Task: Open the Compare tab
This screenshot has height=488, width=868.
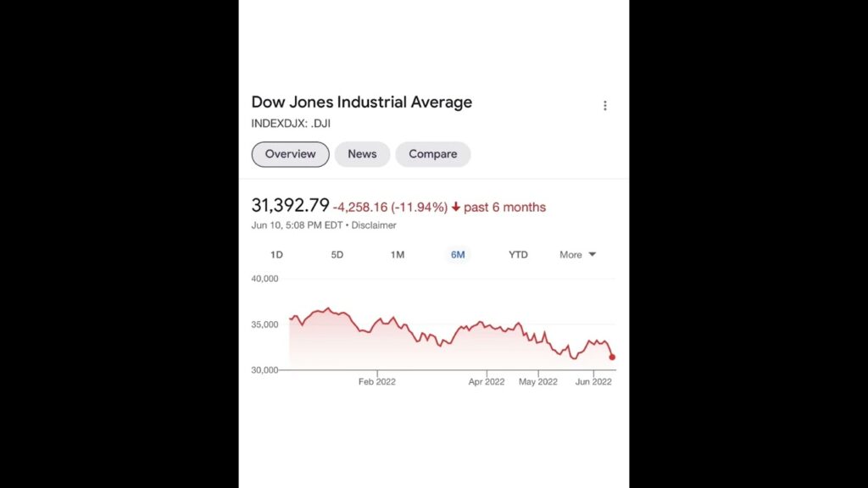Action: pos(432,154)
